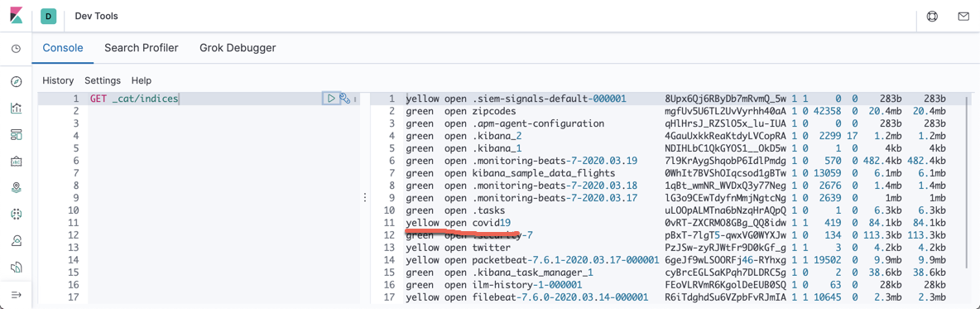This screenshot has width=980, height=309.
Task: Switch to the Console tab
Action: [63, 47]
